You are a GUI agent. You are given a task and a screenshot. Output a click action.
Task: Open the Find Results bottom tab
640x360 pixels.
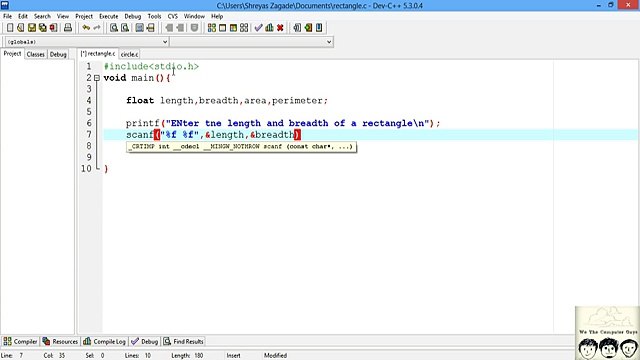tap(184, 341)
